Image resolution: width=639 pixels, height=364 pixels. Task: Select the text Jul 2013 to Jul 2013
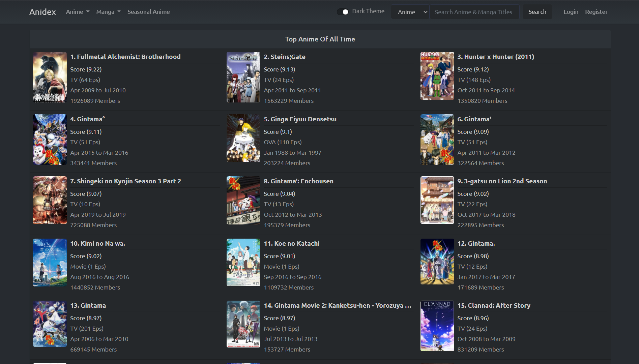coord(290,339)
